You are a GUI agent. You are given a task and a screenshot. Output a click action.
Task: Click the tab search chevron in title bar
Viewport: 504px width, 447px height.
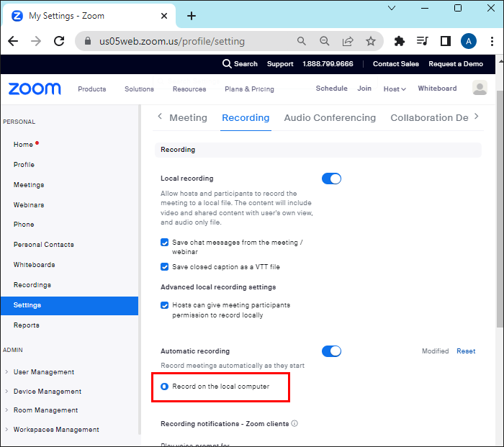tap(392, 8)
